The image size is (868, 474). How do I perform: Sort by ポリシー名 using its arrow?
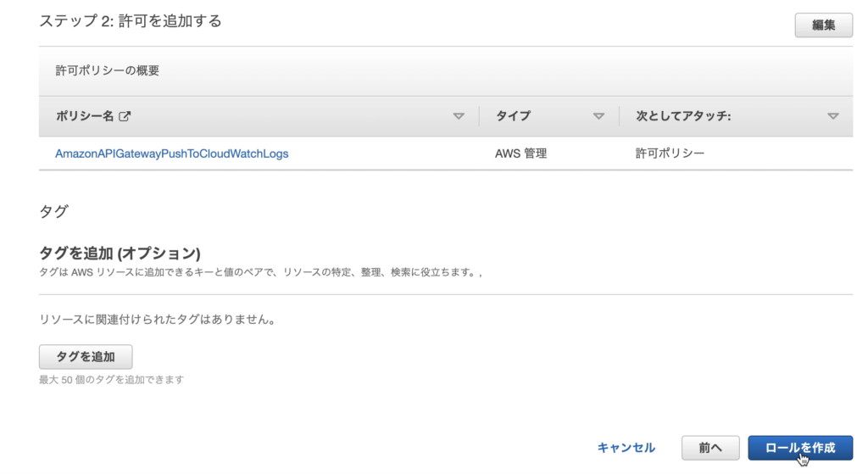click(x=459, y=116)
